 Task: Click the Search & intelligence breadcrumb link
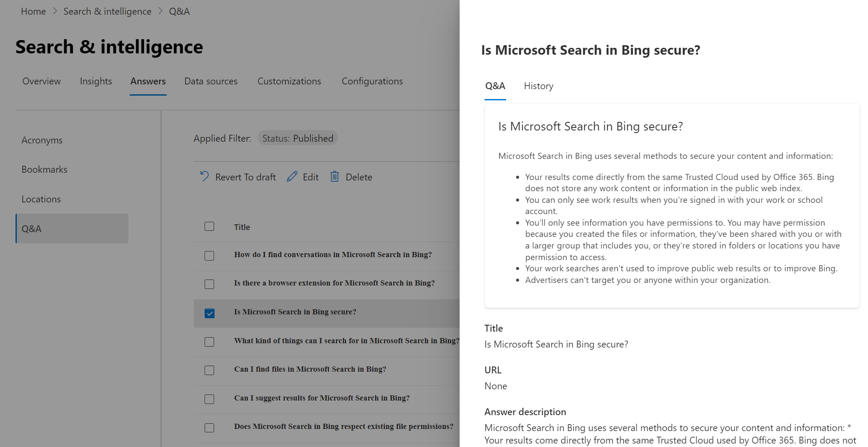107,11
